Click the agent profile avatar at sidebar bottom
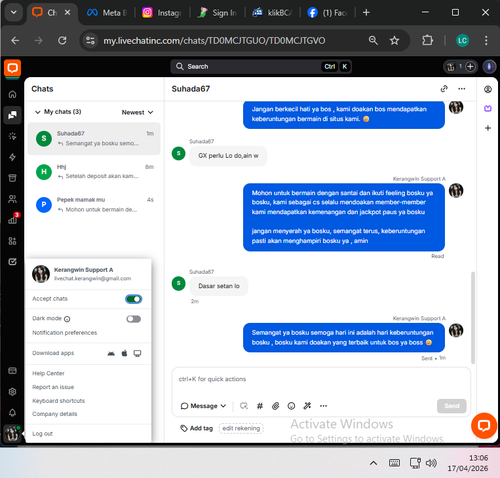The image size is (500, 478). pyautogui.click(x=12, y=434)
